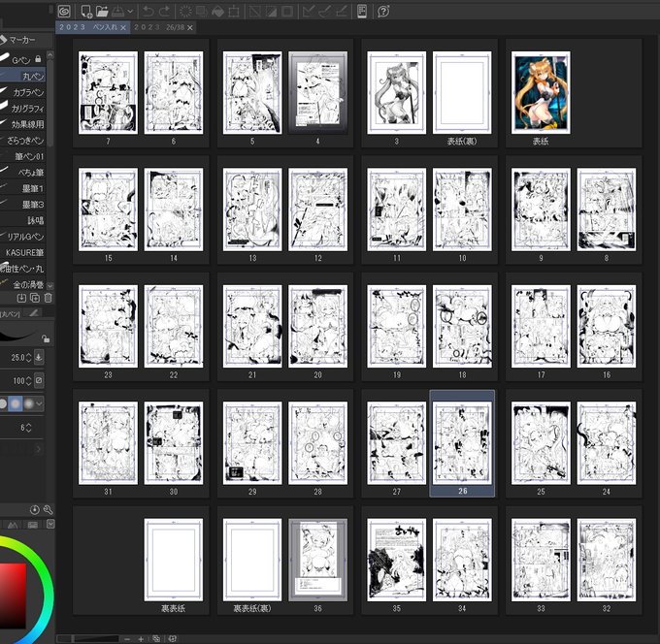Open the sub tool detail wrench icon
This screenshot has height=644, width=660.
48,510
